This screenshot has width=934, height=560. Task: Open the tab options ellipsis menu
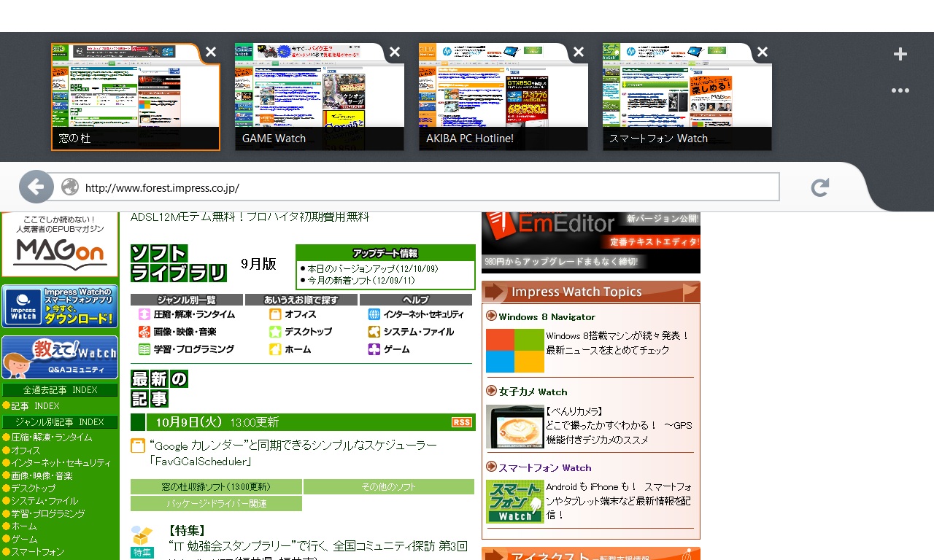tap(900, 90)
